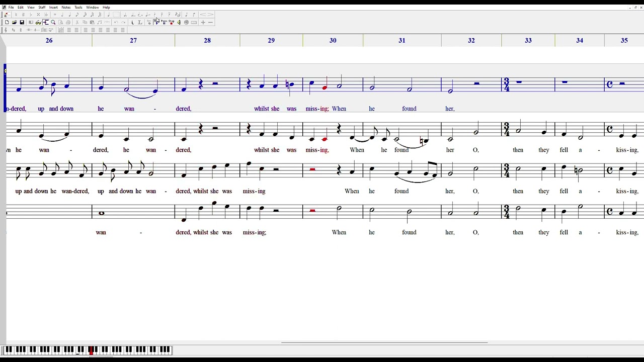This screenshot has width=644, height=362.
Task: Open the Window menu
Action: (x=93, y=8)
